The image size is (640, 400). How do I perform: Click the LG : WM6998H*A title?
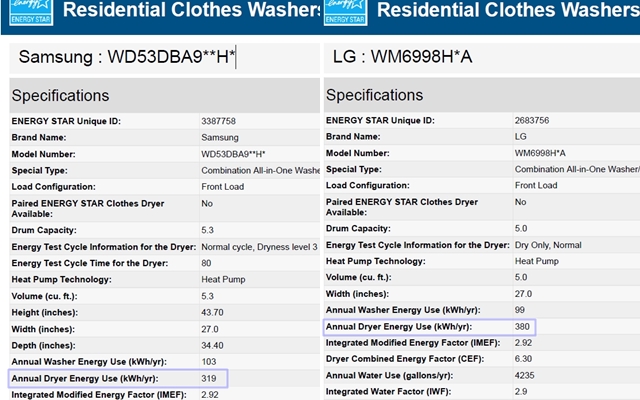click(x=402, y=57)
